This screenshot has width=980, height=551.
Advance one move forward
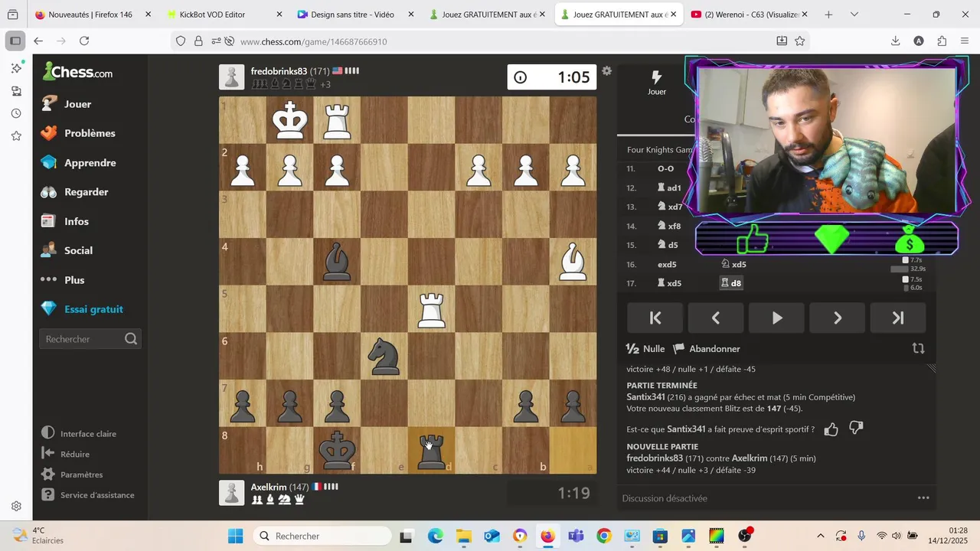coord(838,318)
